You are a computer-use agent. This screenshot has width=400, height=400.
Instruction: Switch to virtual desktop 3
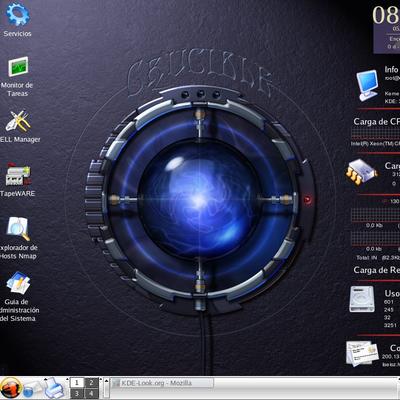tap(77, 393)
